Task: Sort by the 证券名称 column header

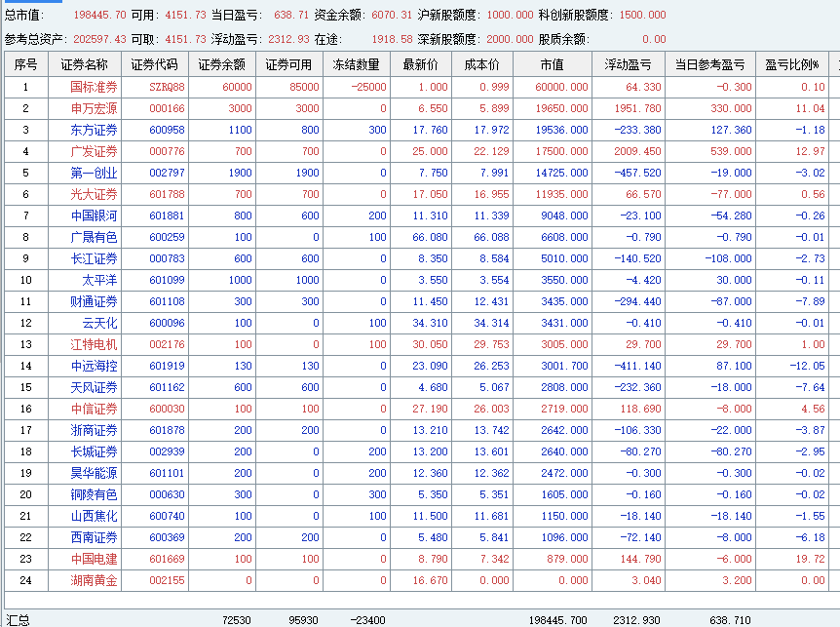Action: click(x=85, y=64)
